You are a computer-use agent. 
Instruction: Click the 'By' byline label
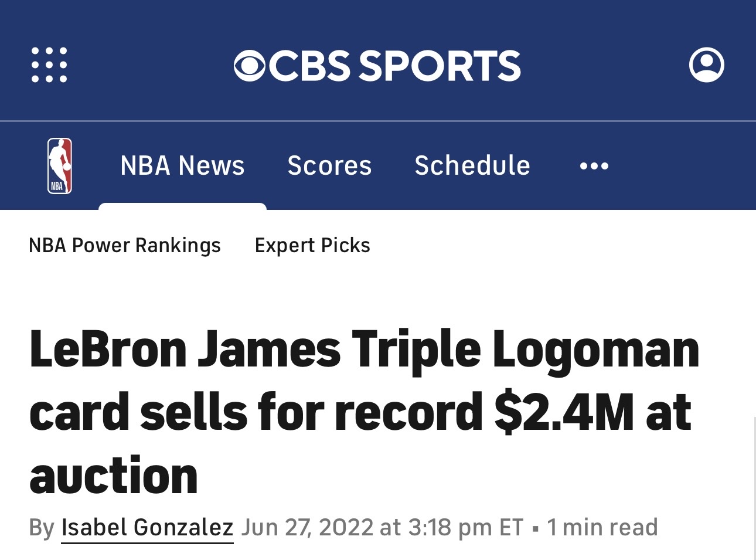[42, 527]
